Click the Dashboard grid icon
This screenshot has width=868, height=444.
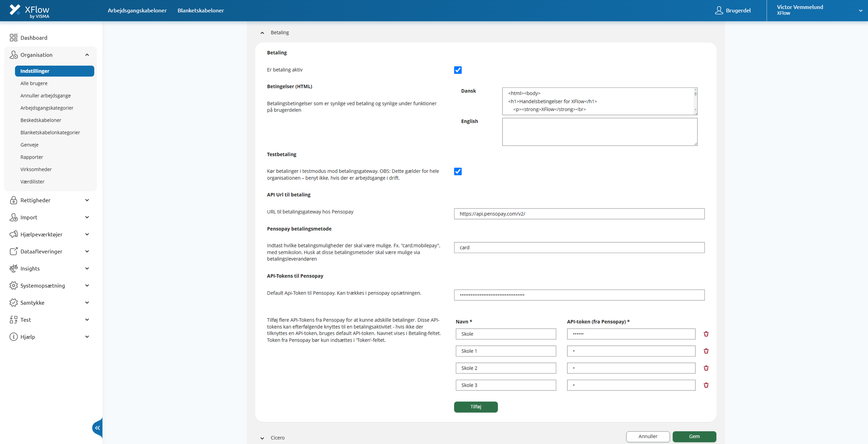[14, 37]
